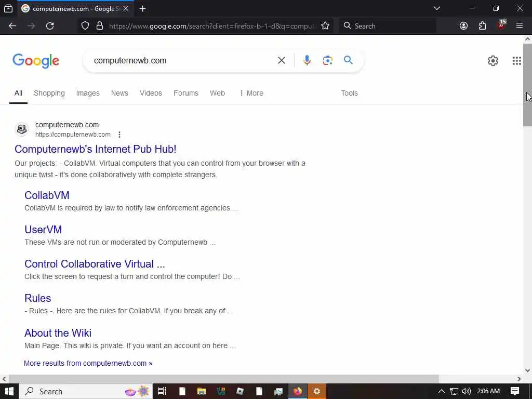The width and height of the screenshot is (532, 399).
Task: Open the Google apps grid
Action: 517,61
